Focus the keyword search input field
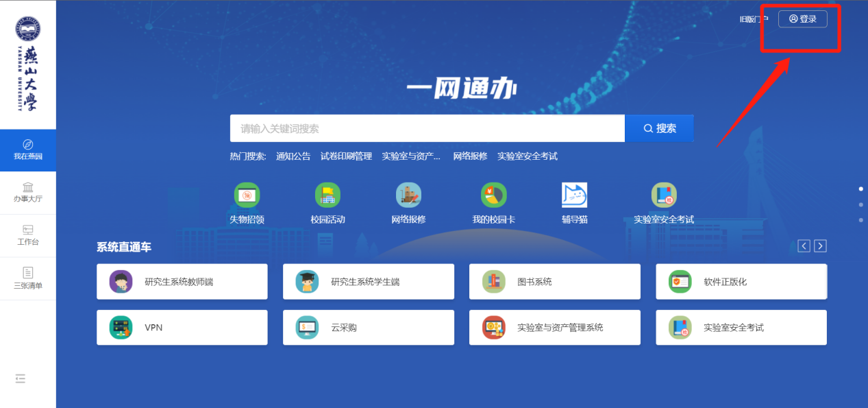 pyautogui.click(x=427, y=128)
